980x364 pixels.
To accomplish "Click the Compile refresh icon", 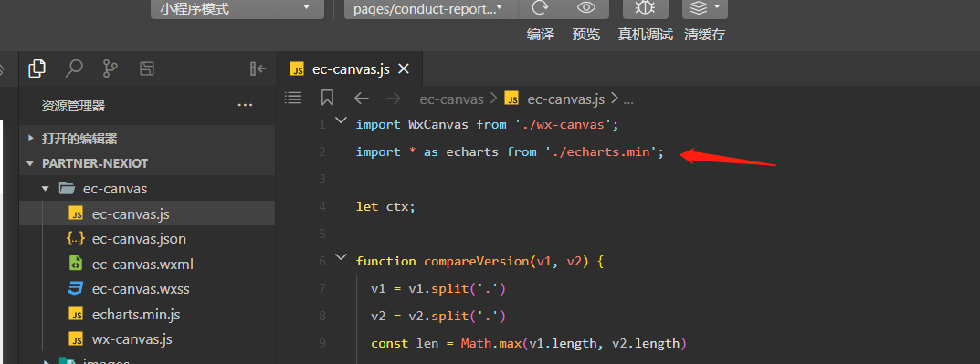I will tap(541, 8).
